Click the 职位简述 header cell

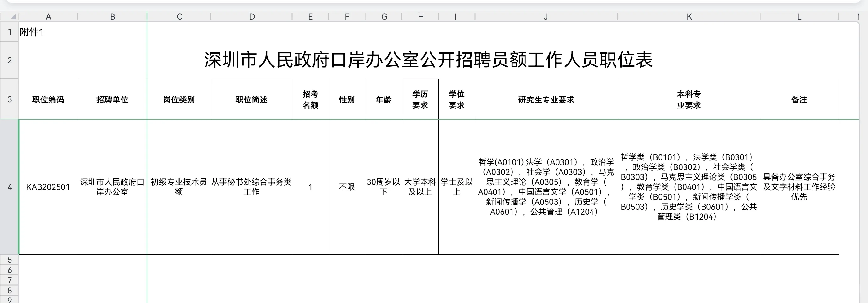pyautogui.click(x=252, y=99)
